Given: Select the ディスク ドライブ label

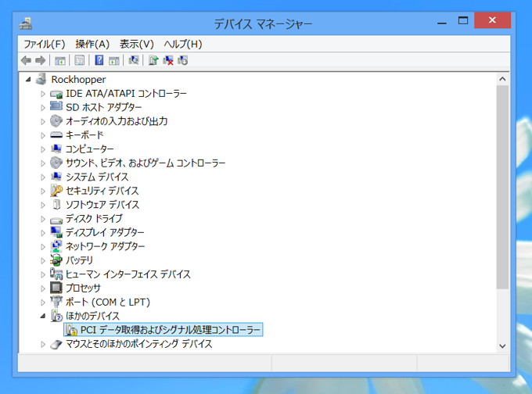Looking at the screenshot, I should [94, 218].
